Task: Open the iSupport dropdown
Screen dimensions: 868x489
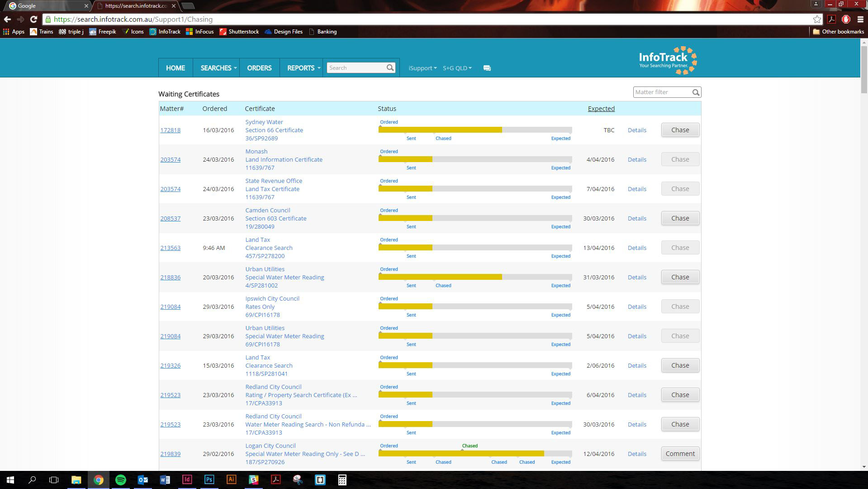Action: pyautogui.click(x=422, y=68)
